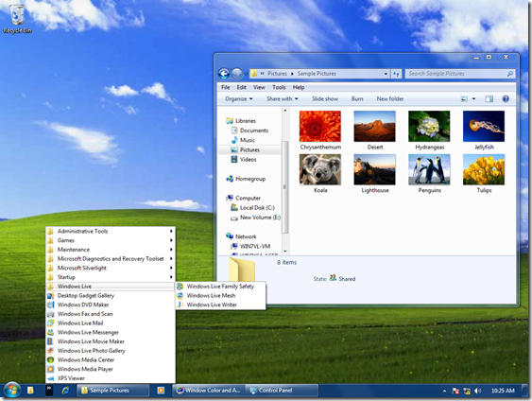Expand the Microsoft Silverlight folder
532x401 pixels.
click(x=111, y=268)
